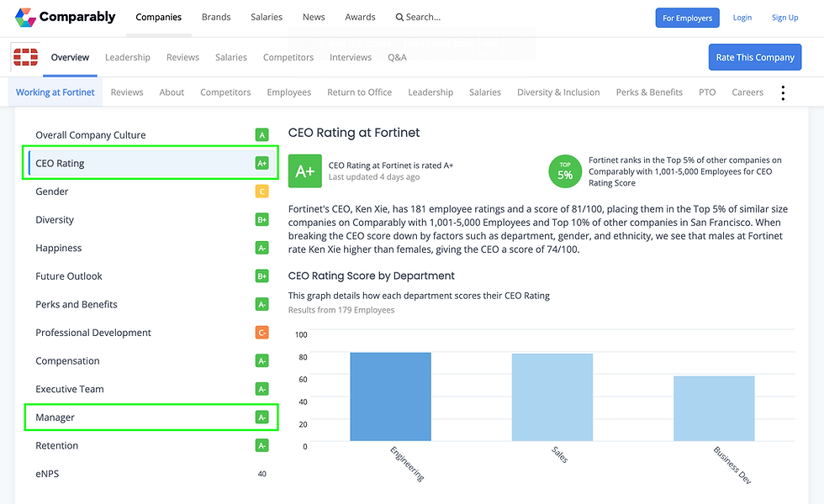Screen dimensions: 824x504
Task: Click the C- badge beside Professional Development
Action: 262,333
